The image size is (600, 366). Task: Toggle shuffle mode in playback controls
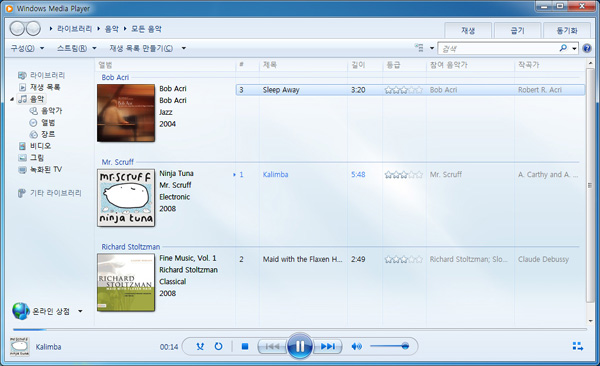[x=200, y=346]
